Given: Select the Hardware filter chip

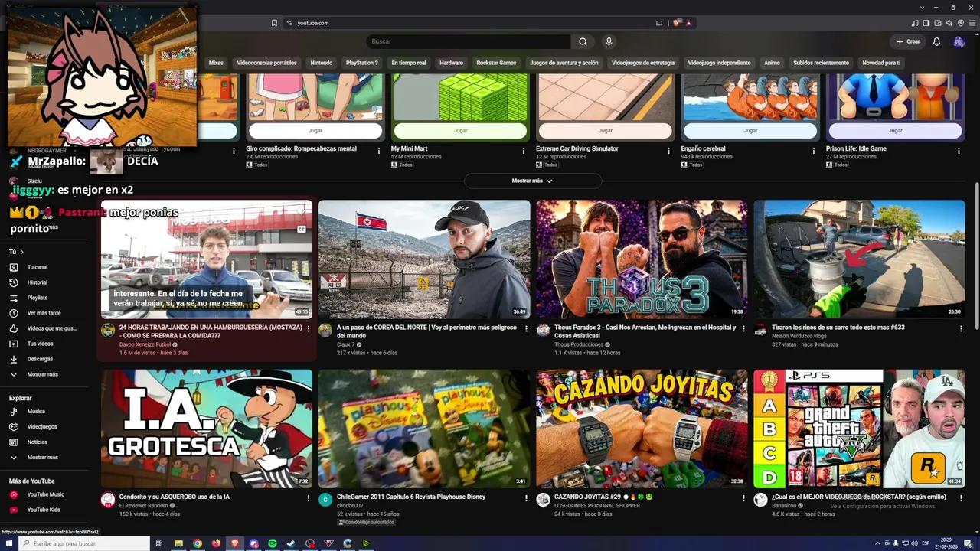Looking at the screenshot, I should [451, 63].
